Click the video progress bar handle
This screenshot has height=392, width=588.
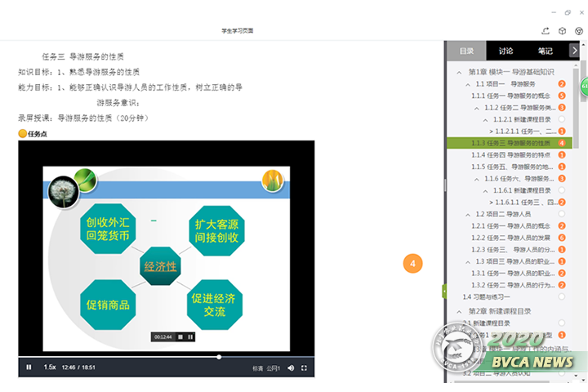tap(219, 357)
